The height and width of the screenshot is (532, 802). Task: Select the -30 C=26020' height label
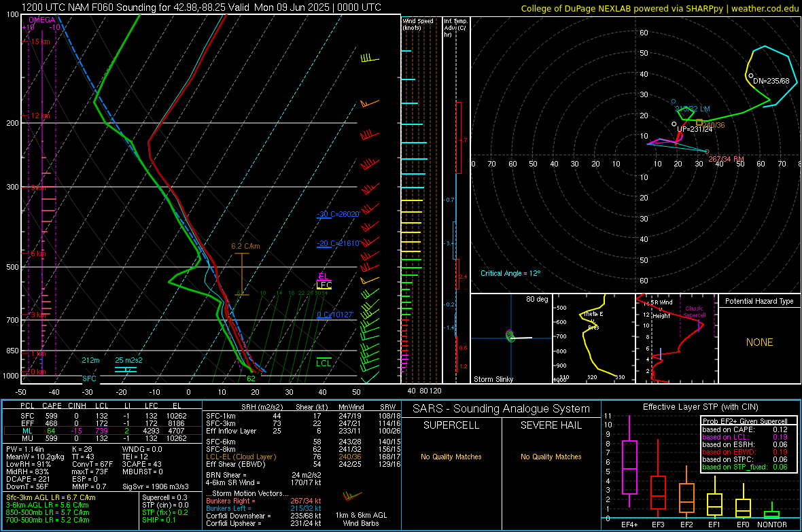tap(338, 214)
